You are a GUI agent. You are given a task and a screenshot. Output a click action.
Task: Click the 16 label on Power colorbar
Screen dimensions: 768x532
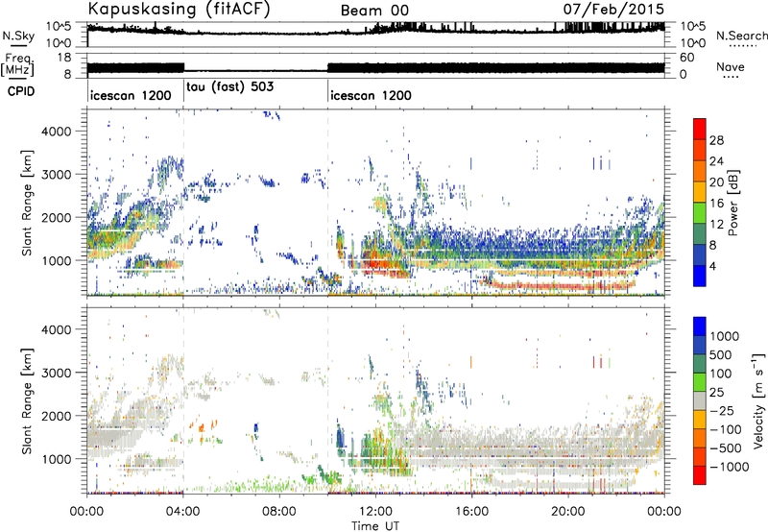[716, 204]
